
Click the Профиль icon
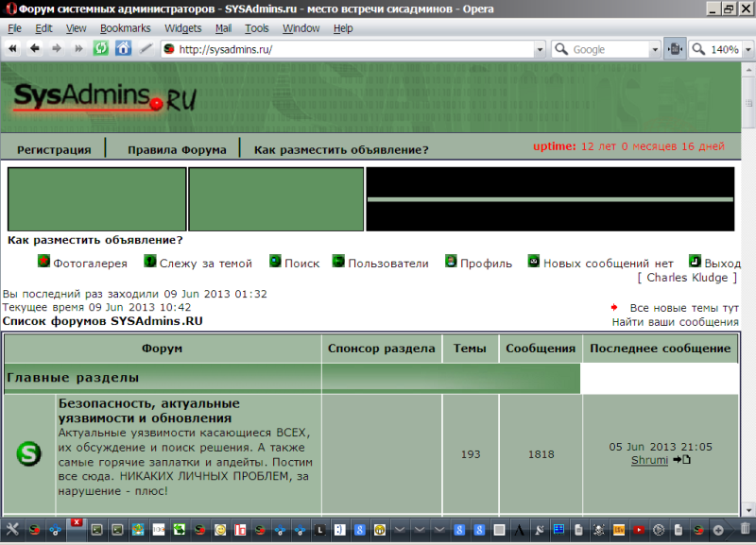tap(451, 261)
